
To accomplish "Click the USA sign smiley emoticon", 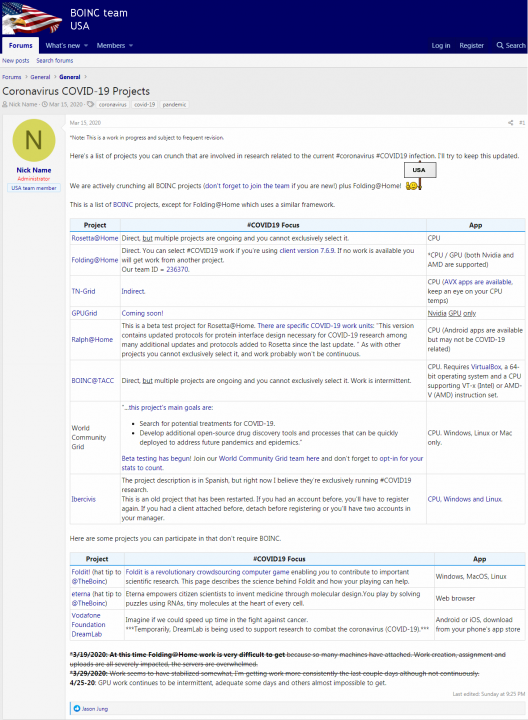I will [419, 177].
